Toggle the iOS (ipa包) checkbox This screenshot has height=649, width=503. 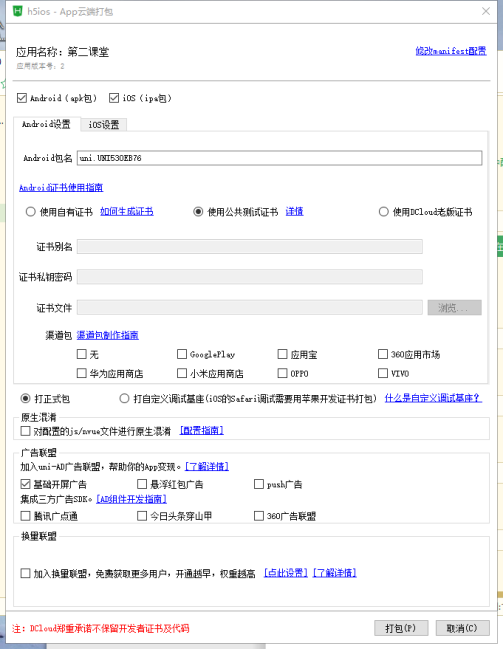[x=114, y=98]
